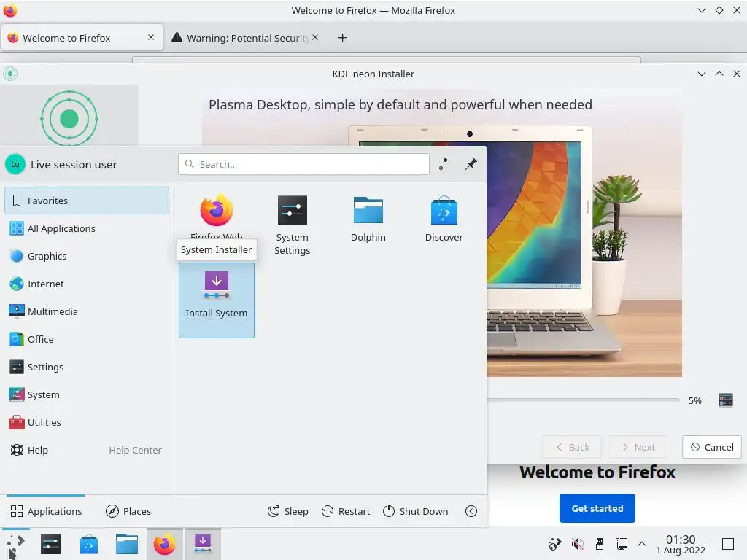
Task: Expand hidden system tray icons
Action: point(642,544)
